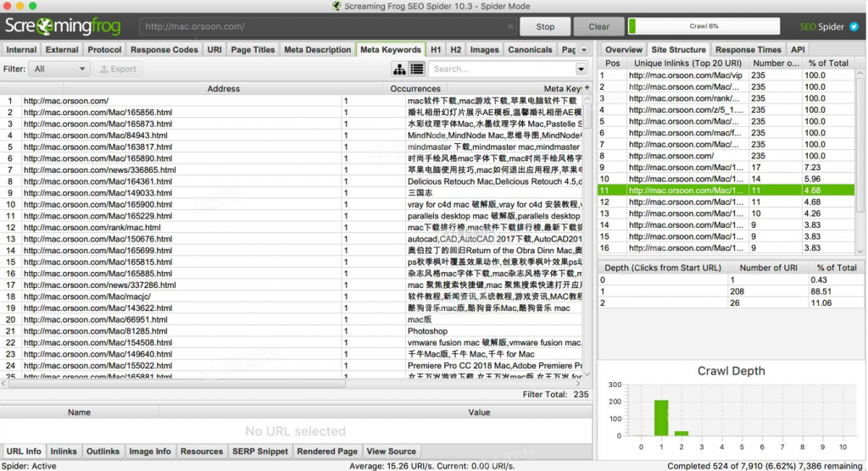Select the SERP Snippet tab

(x=260, y=452)
